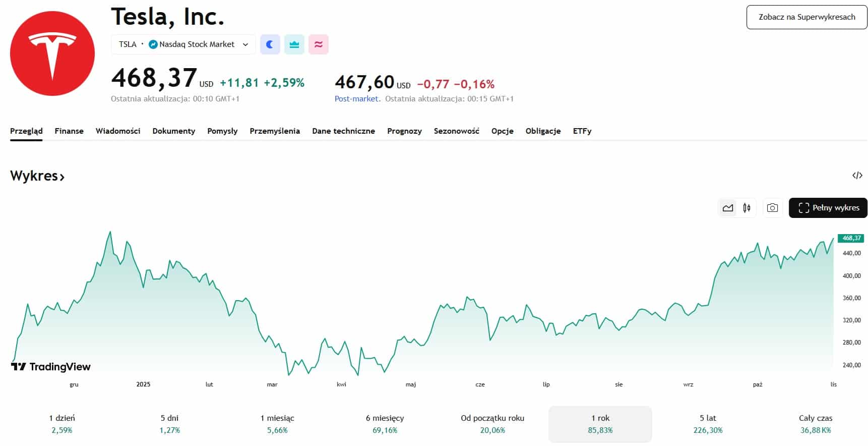The height and width of the screenshot is (446, 868).
Task: Open the Pełny wykres full chart
Action: (x=828, y=208)
